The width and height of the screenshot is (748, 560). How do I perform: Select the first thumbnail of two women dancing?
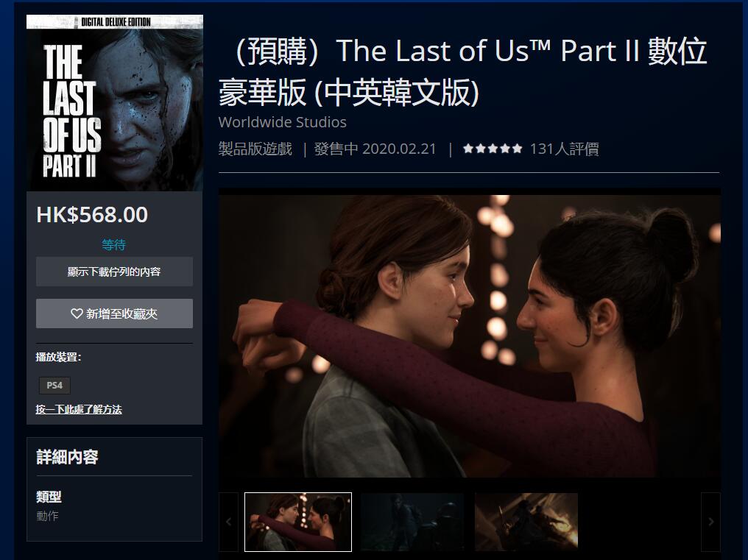click(298, 522)
